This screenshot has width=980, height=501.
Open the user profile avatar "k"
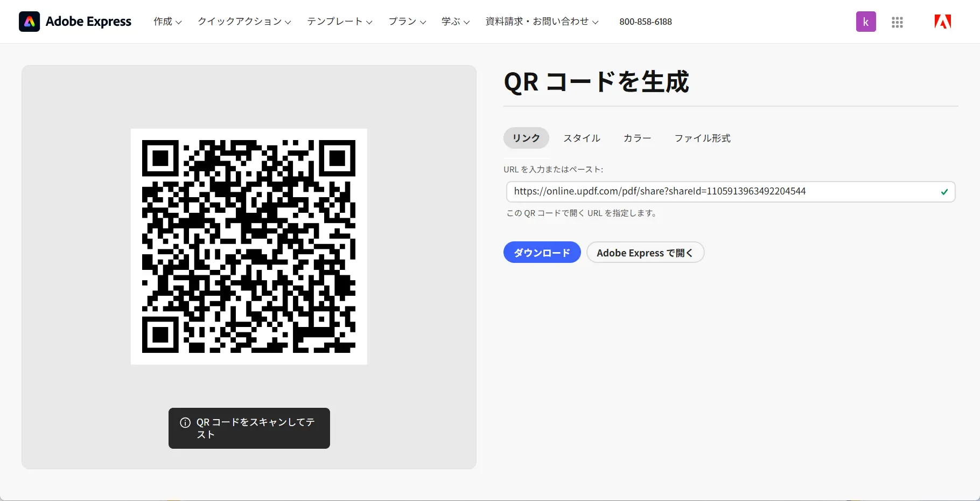866,22
